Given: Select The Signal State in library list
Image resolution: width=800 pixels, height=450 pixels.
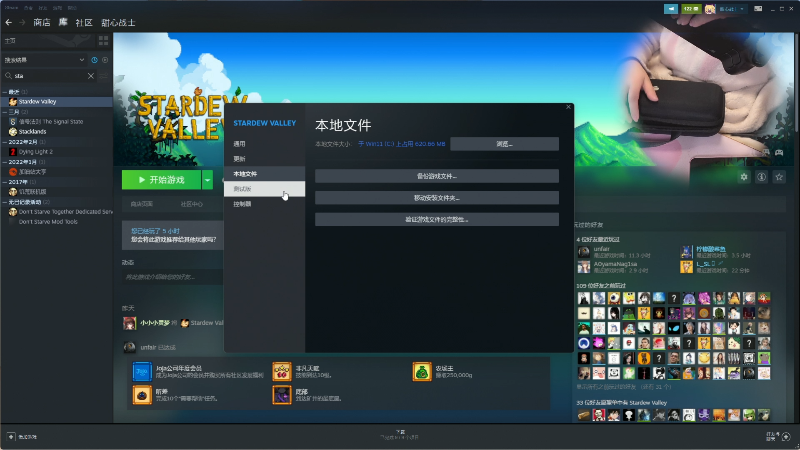Looking at the screenshot, I should pos(56,121).
